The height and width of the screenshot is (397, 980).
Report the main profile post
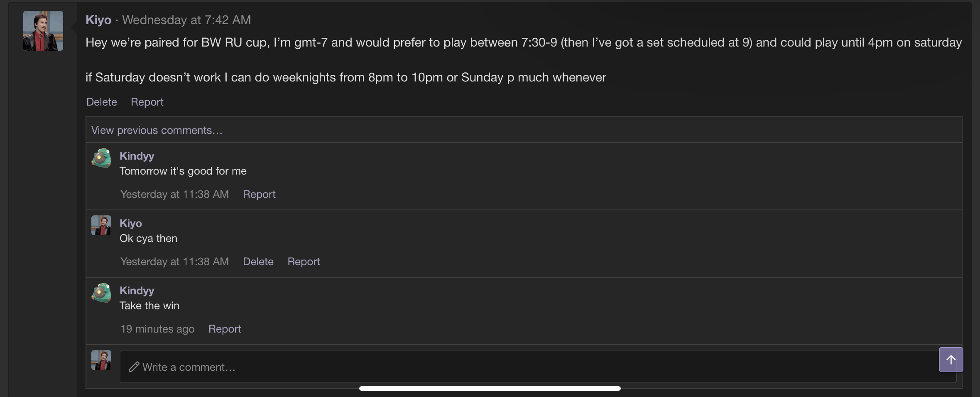point(147,102)
